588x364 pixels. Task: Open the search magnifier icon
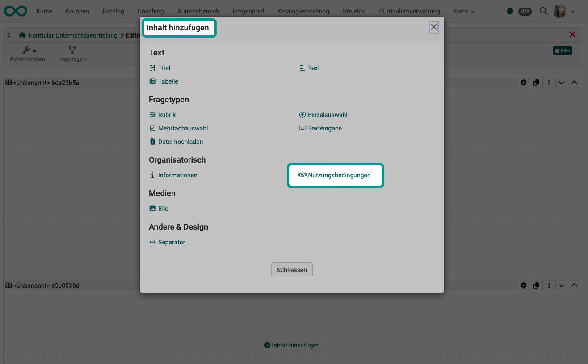(543, 11)
